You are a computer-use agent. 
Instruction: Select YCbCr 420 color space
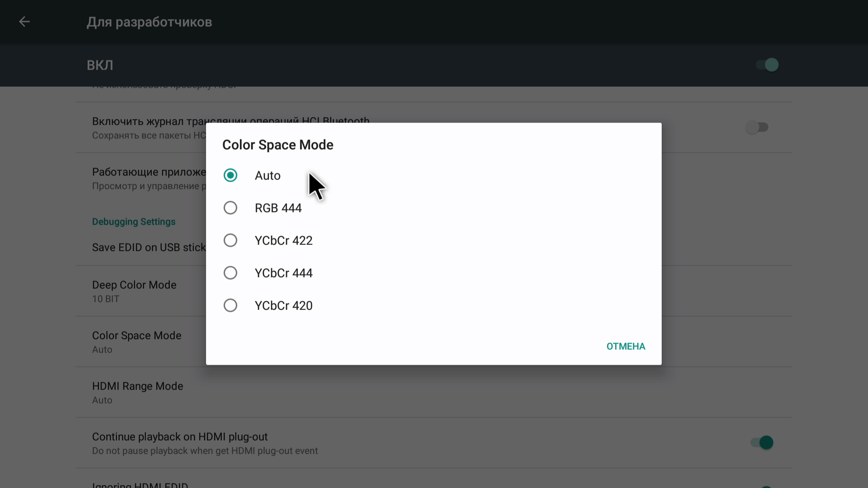pos(231,305)
